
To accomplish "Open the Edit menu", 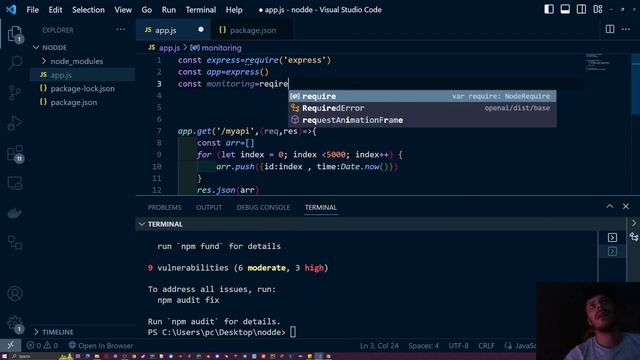I will (55, 10).
